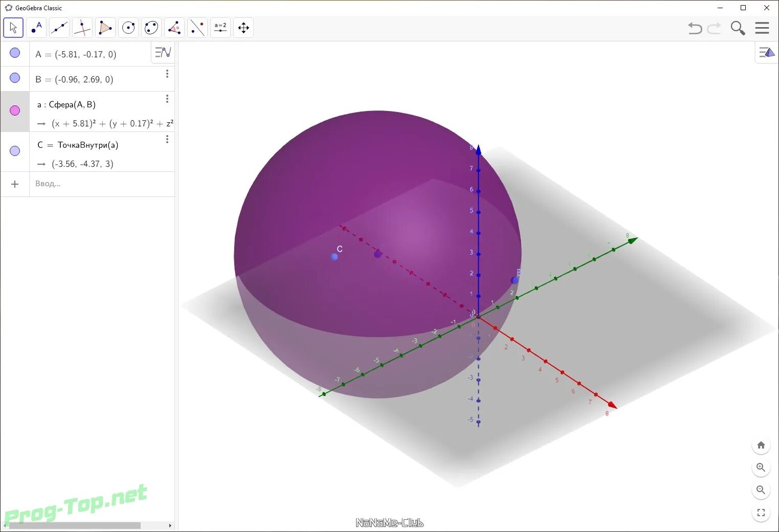Viewport: 779px width, 532px height.
Task: Close the GeoGebra window
Action: coord(767,8)
